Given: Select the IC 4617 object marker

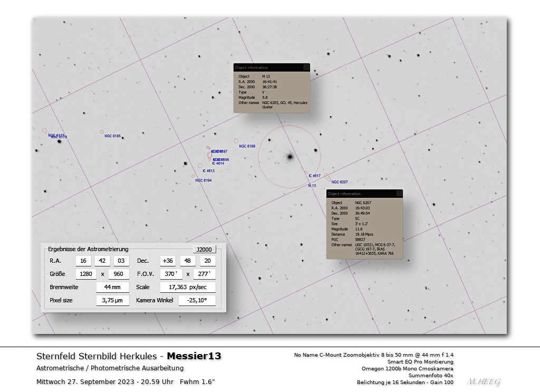Looking at the screenshot, I should (x=306, y=171).
